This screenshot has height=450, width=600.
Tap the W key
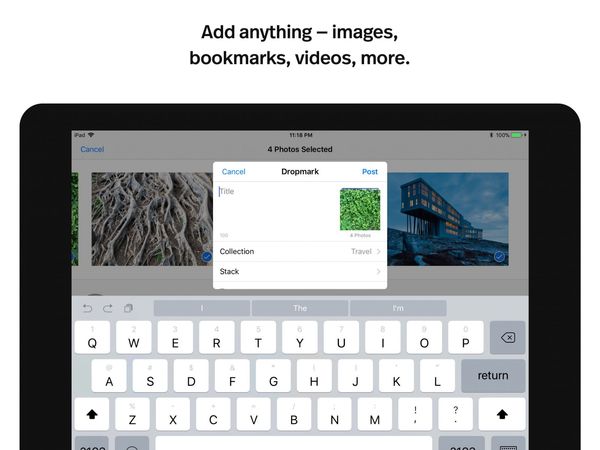pyautogui.click(x=134, y=338)
